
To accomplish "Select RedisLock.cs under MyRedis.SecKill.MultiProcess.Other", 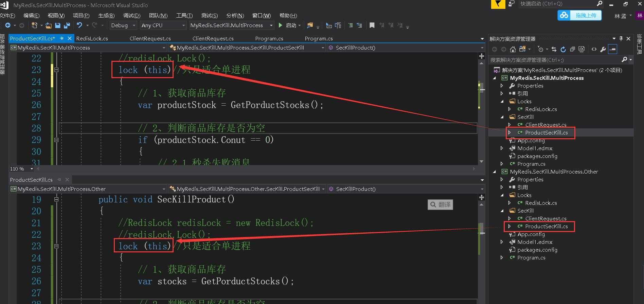I will click(x=541, y=203).
